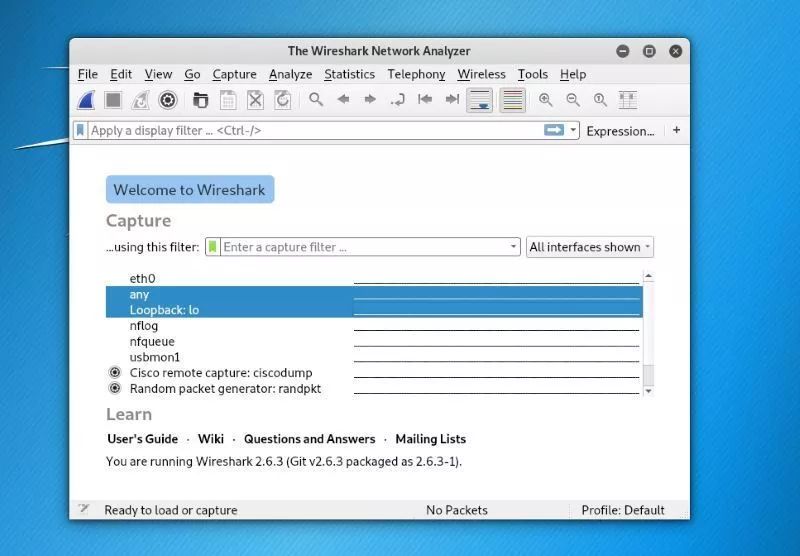This screenshot has width=800, height=556.
Task: Click in the capture filter input field
Action: click(364, 247)
